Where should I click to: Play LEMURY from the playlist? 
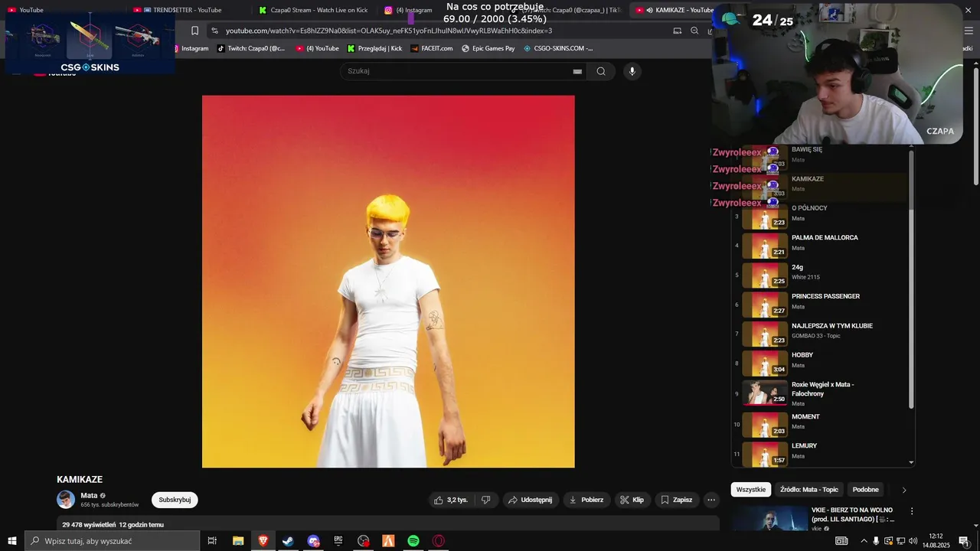821,453
